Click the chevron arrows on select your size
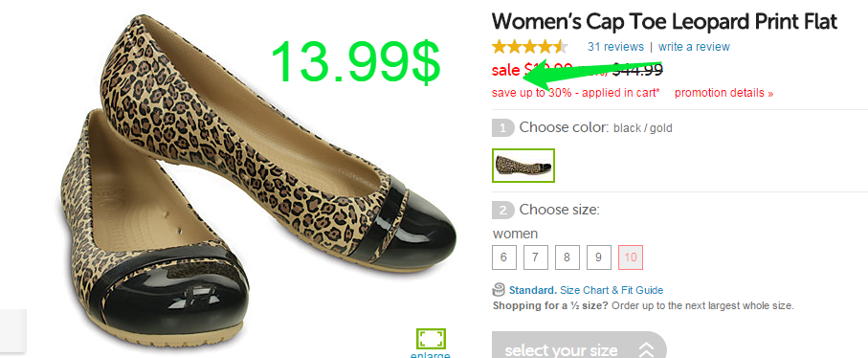The height and width of the screenshot is (358, 868). (x=646, y=349)
